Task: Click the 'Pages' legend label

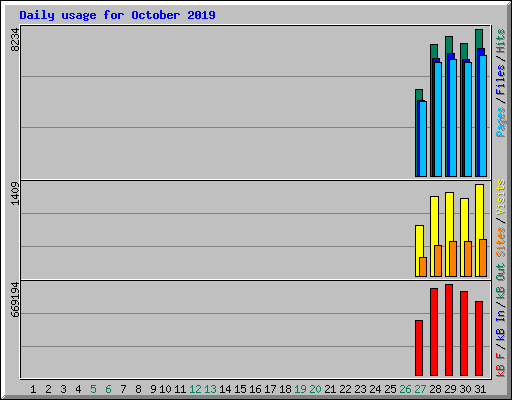Action: pos(501,122)
